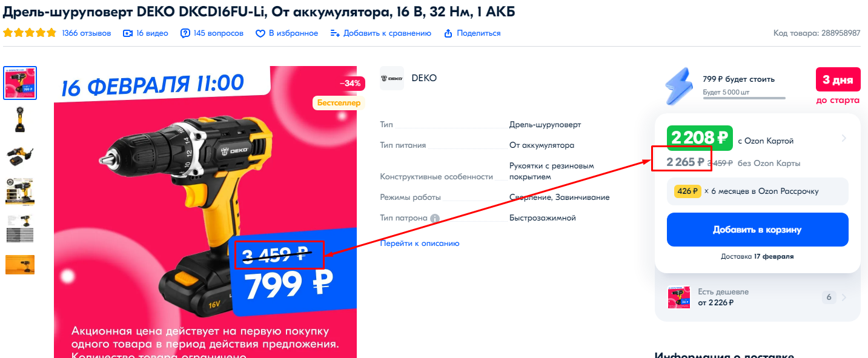Select the charger thumbnail image
Screen dimensions: 868x358
coord(20,156)
